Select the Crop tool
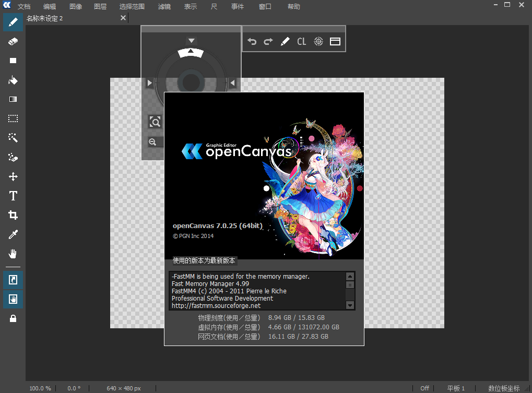 pyautogui.click(x=13, y=215)
